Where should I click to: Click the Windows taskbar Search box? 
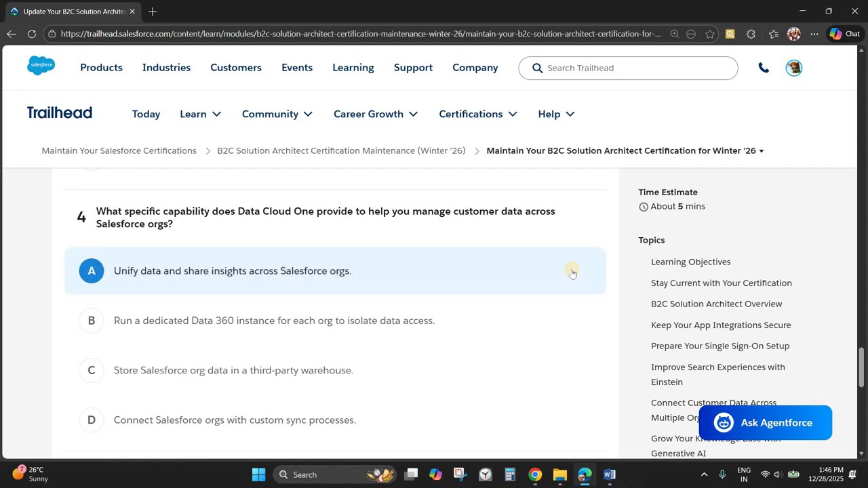tap(334, 474)
